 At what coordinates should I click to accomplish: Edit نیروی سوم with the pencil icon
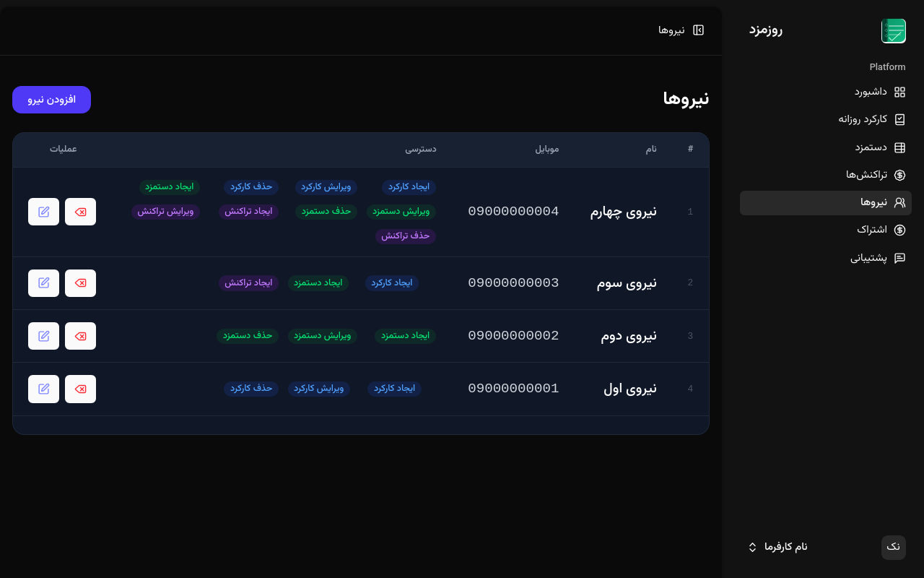point(44,283)
